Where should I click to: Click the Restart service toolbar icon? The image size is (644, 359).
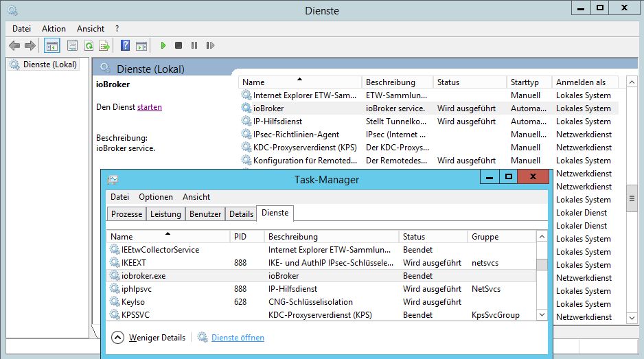[209, 46]
